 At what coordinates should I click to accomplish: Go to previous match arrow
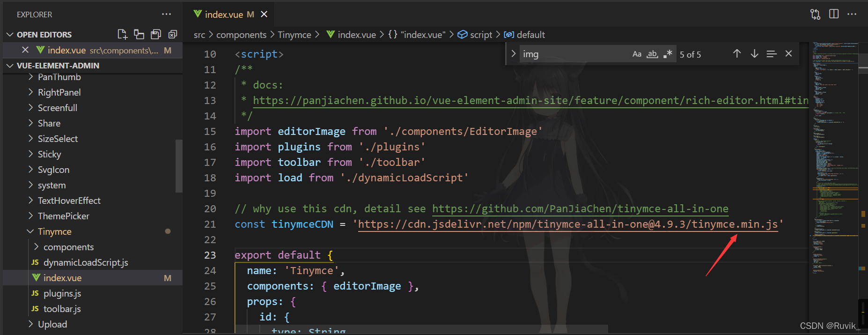[737, 54]
